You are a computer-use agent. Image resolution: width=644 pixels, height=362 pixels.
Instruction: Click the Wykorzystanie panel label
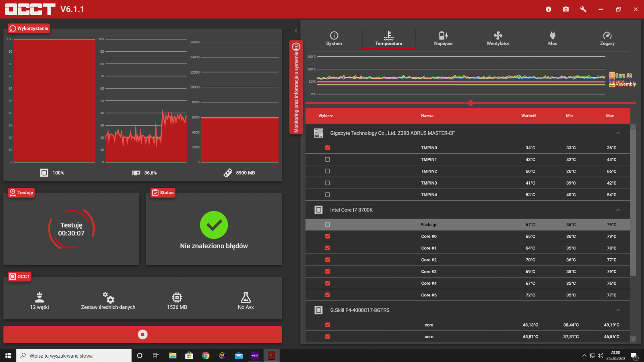pyautogui.click(x=29, y=29)
